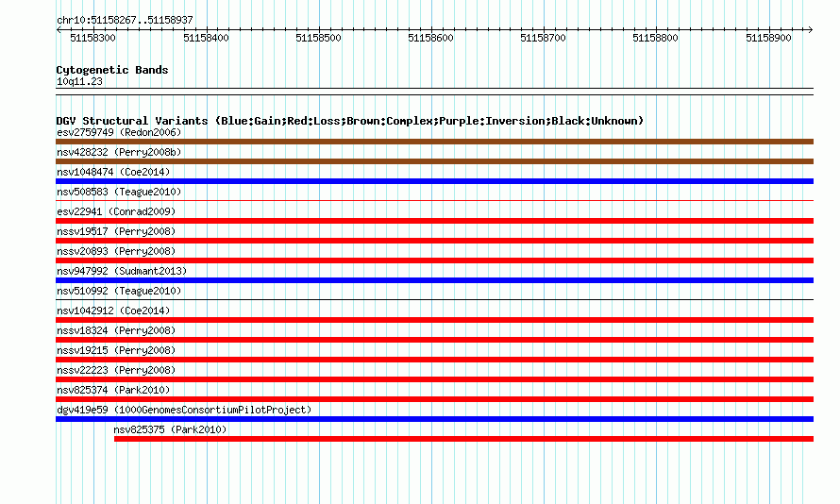Click the 10q11.23 band label
840x504 pixels.
[x=79, y=81]
